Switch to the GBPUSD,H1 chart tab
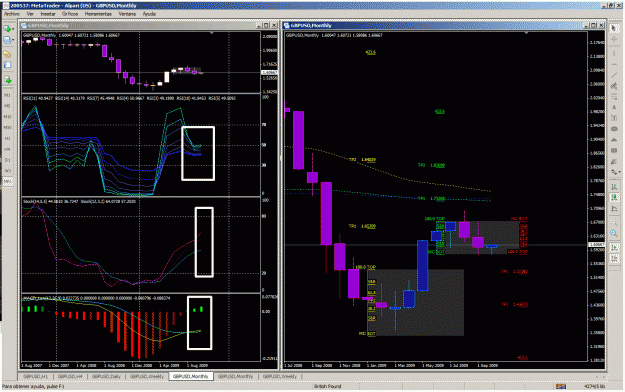Screen dimensions: 625x392 coord(35,376)
